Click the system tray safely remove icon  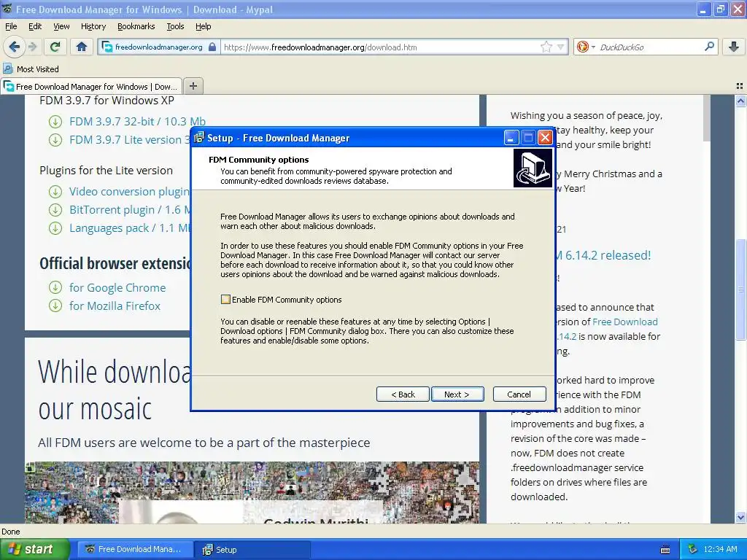(x=693, y=549)
